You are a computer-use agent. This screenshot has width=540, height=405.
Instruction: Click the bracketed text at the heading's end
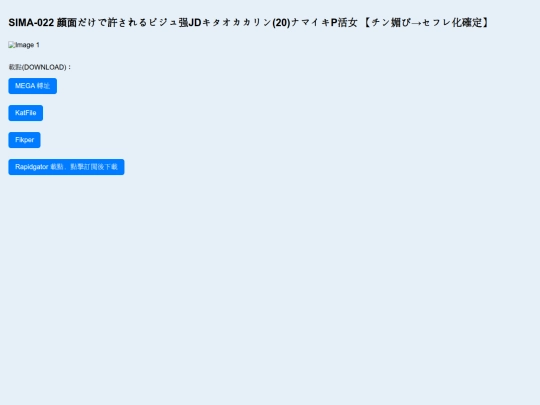coord(426,23)
